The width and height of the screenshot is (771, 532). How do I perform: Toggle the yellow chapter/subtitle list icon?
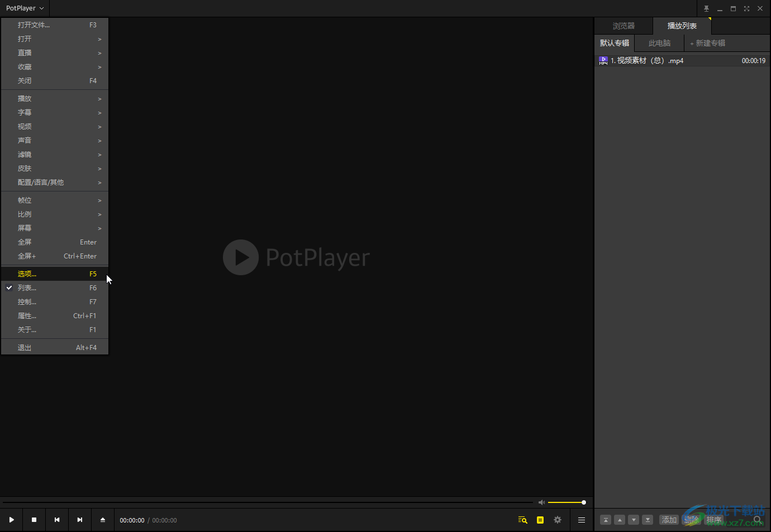[x=540, y=520]
